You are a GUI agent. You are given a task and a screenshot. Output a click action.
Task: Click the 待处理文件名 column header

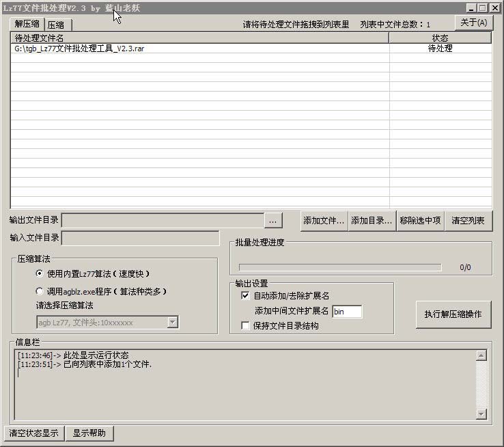(x=199, y=38)
